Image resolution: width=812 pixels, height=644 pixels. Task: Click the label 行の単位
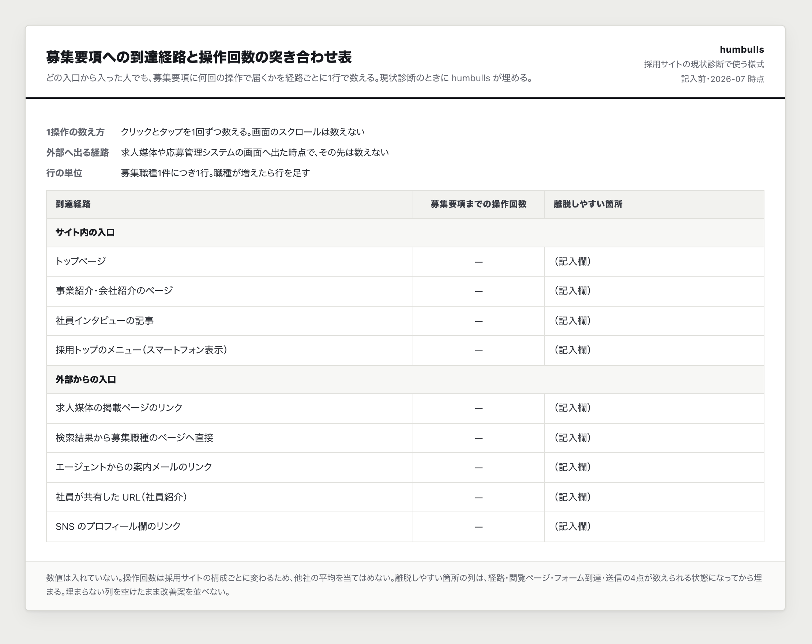click(x=64, y=173)
